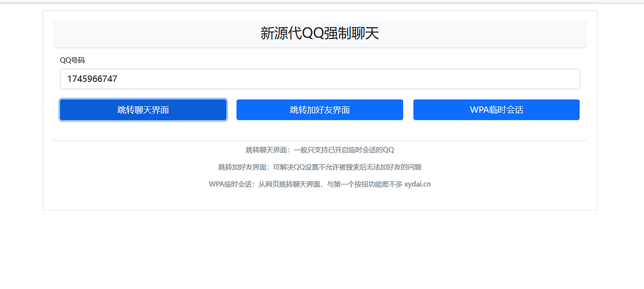The height and width of the screenshot is (289, 644).
Task: Click the QQ号码 label
Action: coord(72,60)
